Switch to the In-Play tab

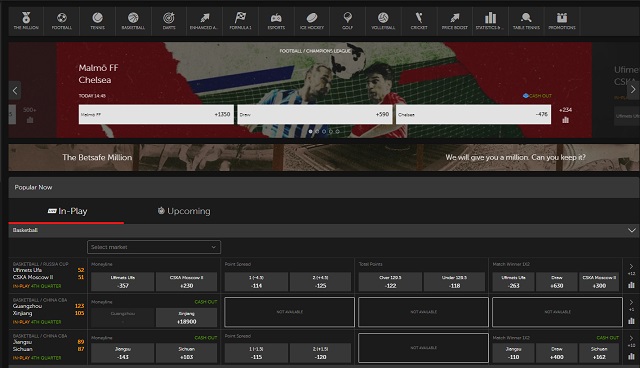(x=67, y=211)
